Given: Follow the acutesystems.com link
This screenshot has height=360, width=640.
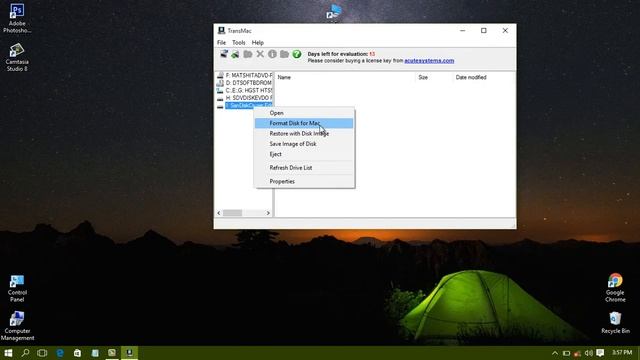Looking at the screenshot, I should 429,60.
